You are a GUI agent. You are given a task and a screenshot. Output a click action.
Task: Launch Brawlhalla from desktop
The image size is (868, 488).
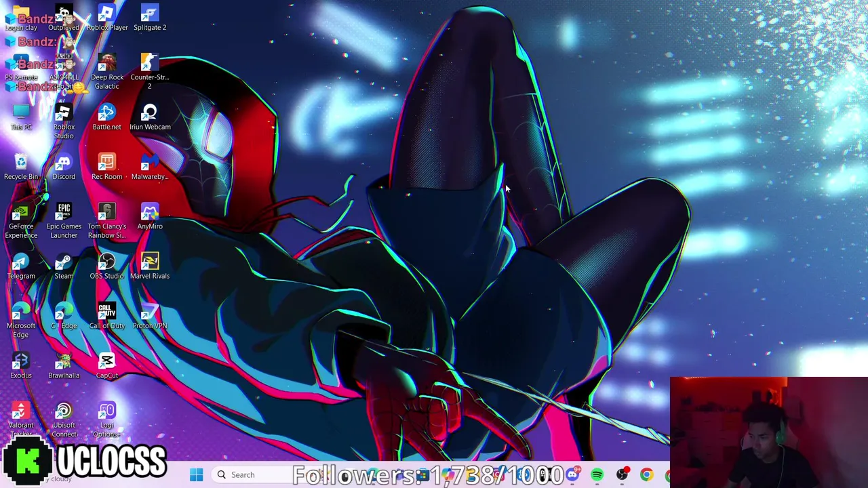tap(64, 366)
